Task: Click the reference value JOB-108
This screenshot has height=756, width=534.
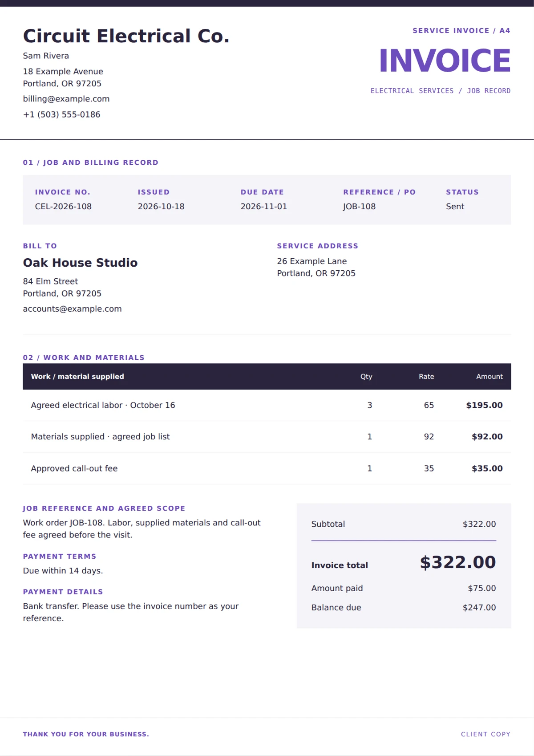Action: (359, 207)
